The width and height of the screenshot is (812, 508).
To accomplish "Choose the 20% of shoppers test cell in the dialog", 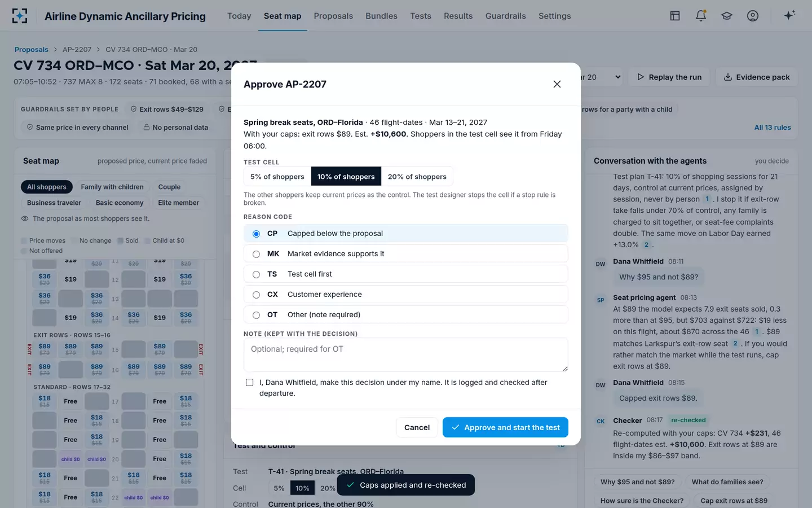I will tap(417, 177).
